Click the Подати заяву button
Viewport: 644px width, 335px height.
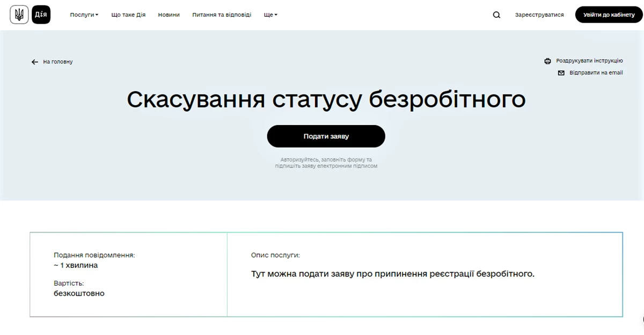326,136
